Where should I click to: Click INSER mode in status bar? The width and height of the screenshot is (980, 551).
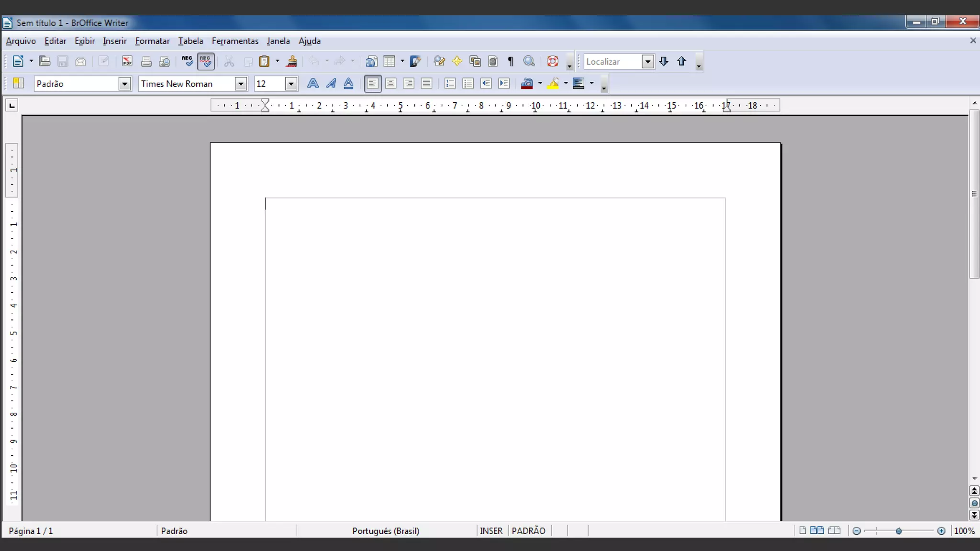pyautogui.click(x=491, y=531)
